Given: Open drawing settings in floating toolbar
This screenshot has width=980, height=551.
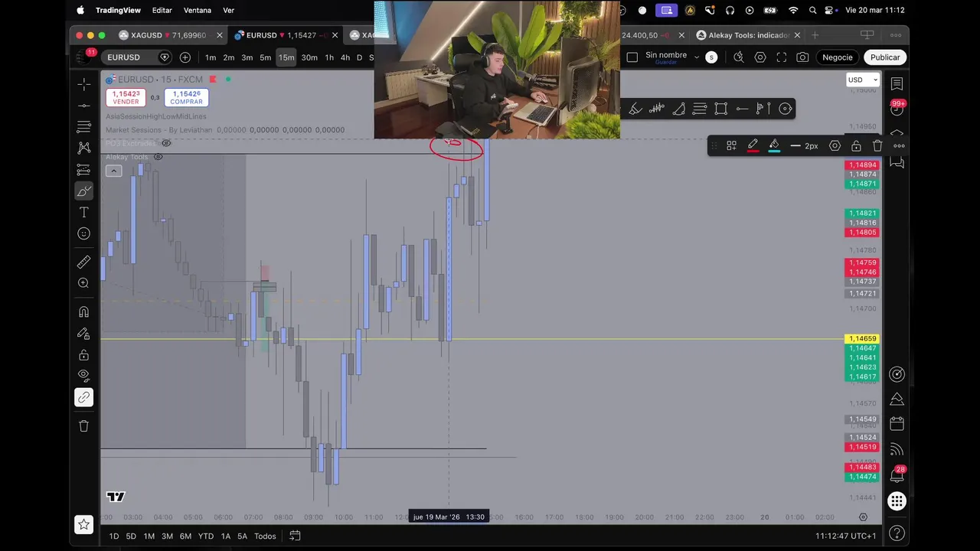Looking at the screenshot, I should coord(835,145).
